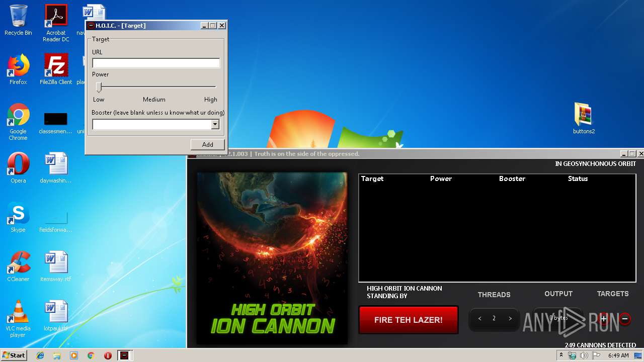Show hidden tray icons arrow
This screenshot has height=362, width=644.
[x=561, y=355]
